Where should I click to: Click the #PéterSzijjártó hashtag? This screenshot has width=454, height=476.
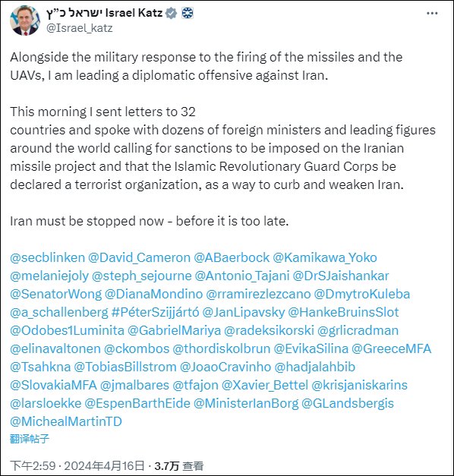155,312
